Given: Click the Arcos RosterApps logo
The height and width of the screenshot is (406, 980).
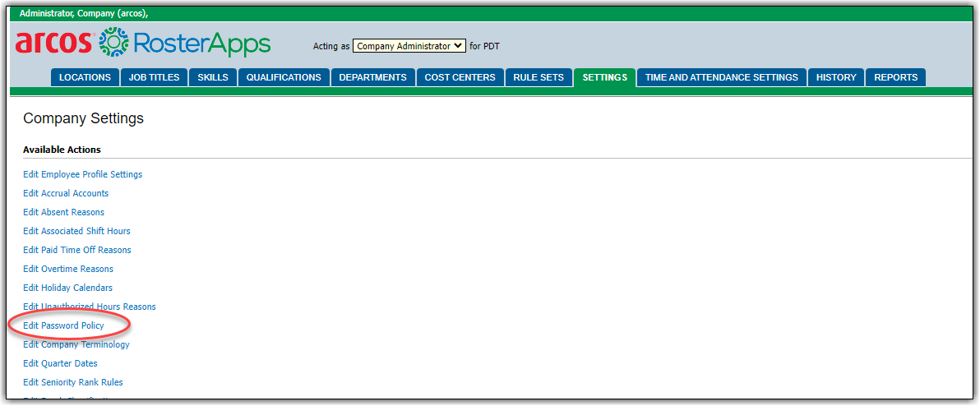Looking at the screenshot, I should 142,44.
